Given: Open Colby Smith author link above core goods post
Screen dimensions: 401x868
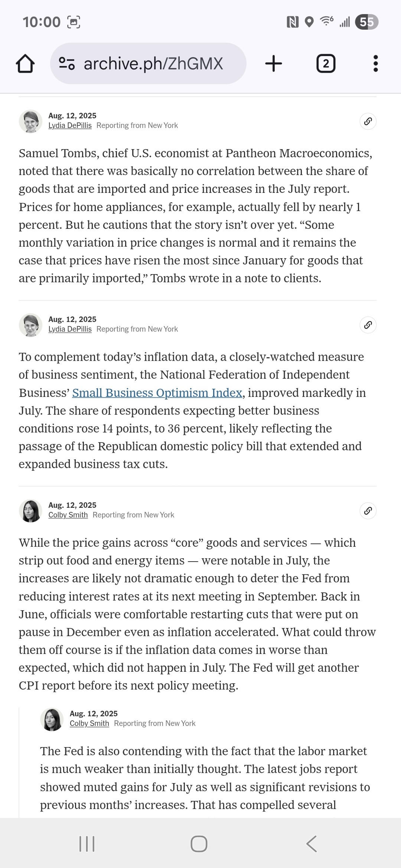Looking at the screenshot, I should coord(68,515).
